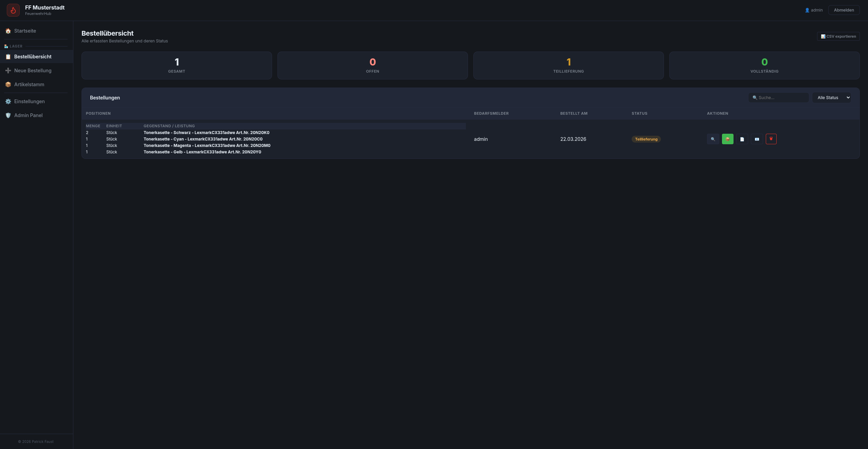Click the Offen statistics card
The image size is (868, 449).
pos(372,66)
